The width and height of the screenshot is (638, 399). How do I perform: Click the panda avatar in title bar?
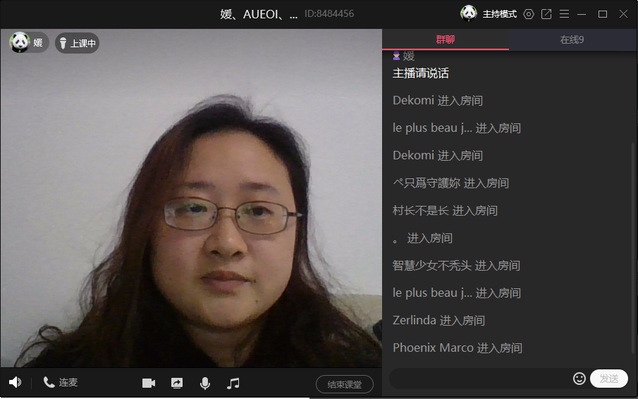click(469, 13)
